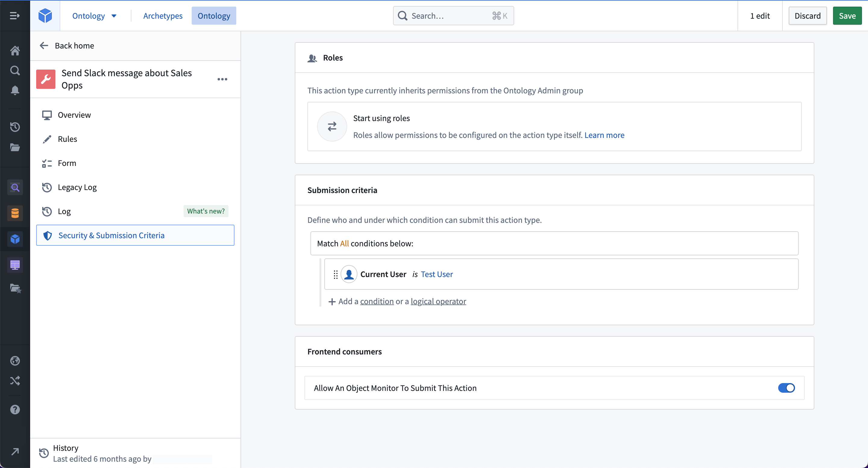Click the Ontology tab
This screenshot has width=868, height=468.
213,16
